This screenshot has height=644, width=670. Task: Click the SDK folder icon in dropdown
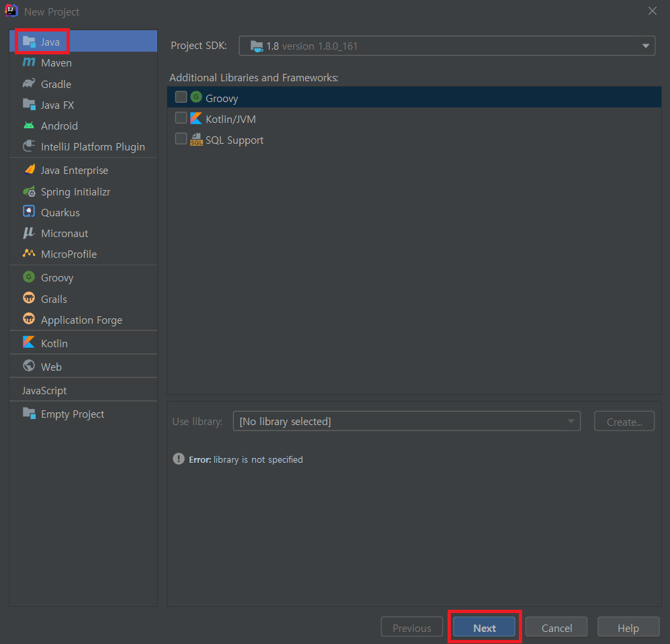[x=257, y=46]
